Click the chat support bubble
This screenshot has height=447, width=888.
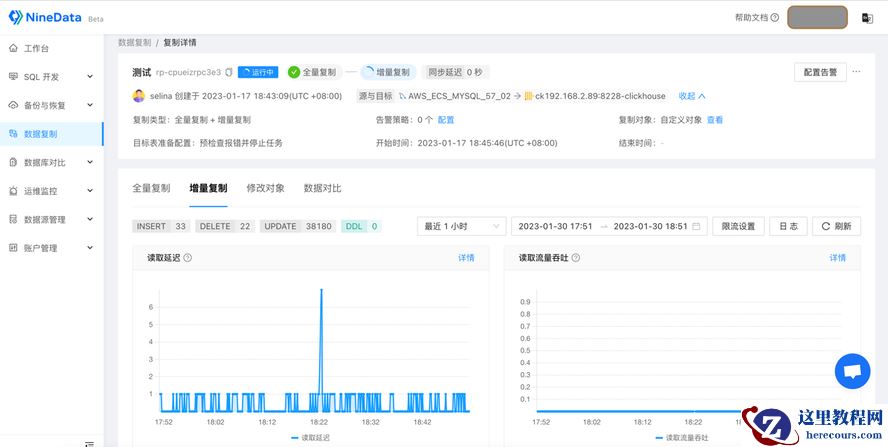pos(852,371)
